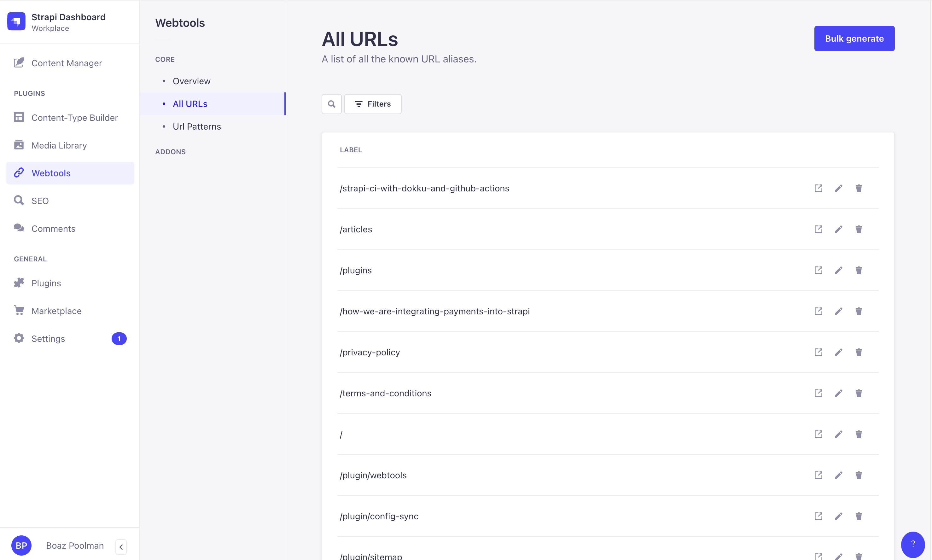Edit the root / URL alias
932x560 pixels.
point(838,434)
